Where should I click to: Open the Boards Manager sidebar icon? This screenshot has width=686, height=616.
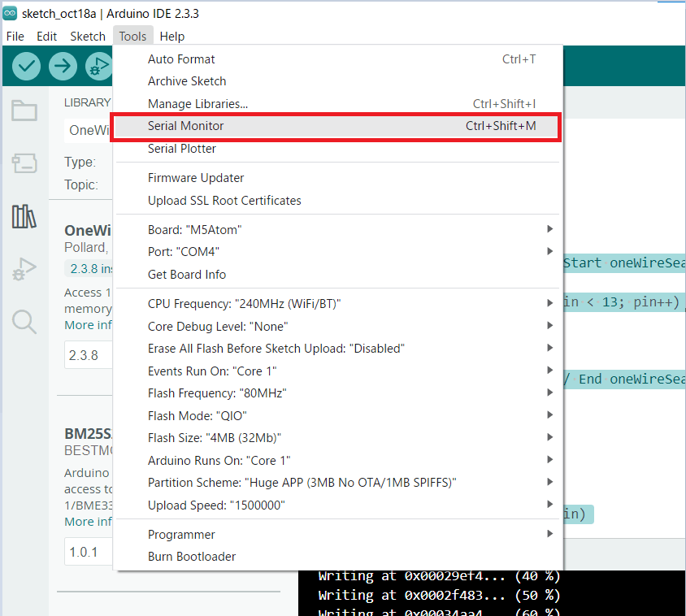point(24,163)
